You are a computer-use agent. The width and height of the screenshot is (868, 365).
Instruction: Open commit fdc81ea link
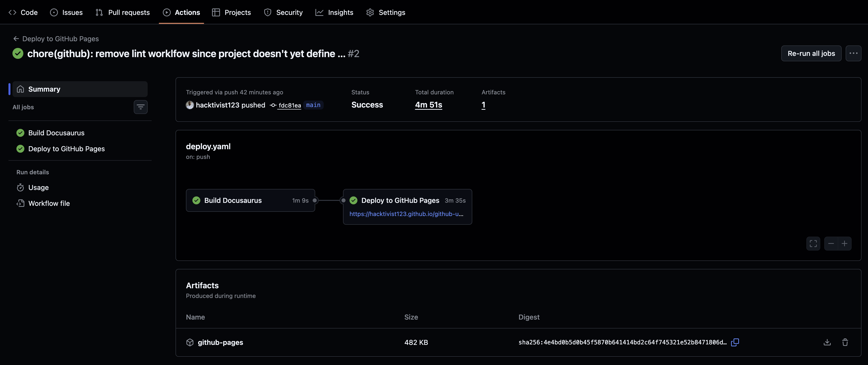(x=290, y=105)
